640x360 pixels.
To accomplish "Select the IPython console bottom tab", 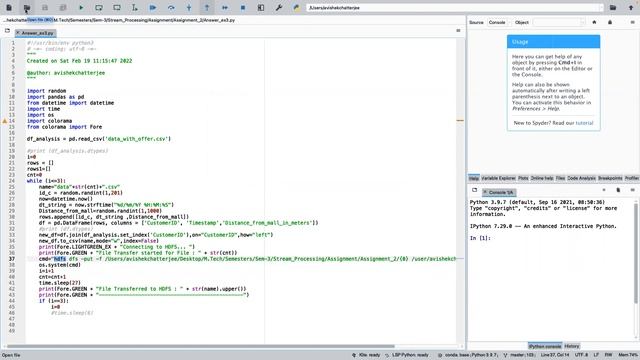I will (x=545, y=346).
